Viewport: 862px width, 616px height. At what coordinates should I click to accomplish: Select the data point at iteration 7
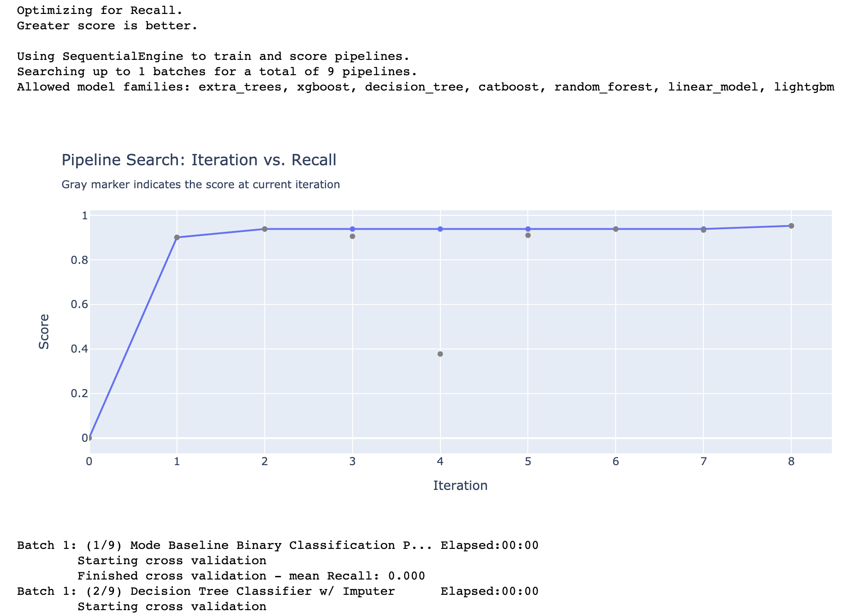(703, 230)
